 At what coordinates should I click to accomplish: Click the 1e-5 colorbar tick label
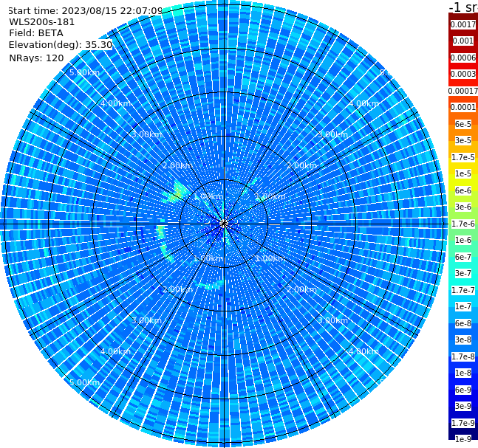[x=463, y=173]
